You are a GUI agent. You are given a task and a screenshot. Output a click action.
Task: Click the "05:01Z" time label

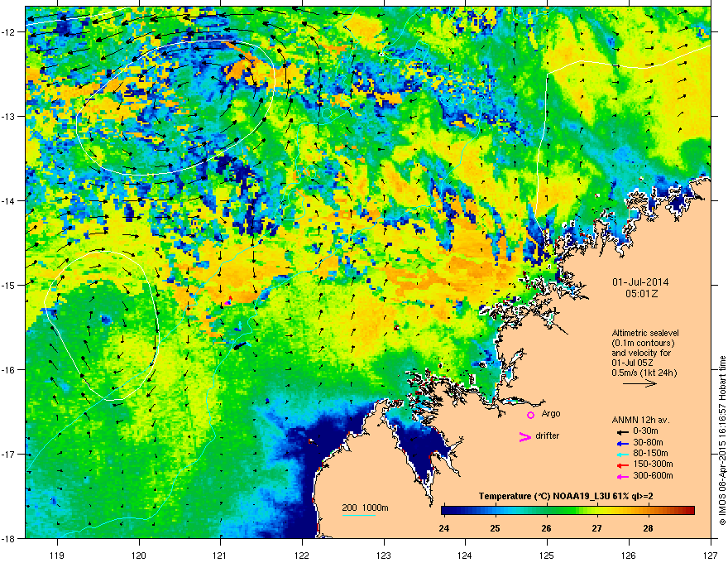coord(641,294)
